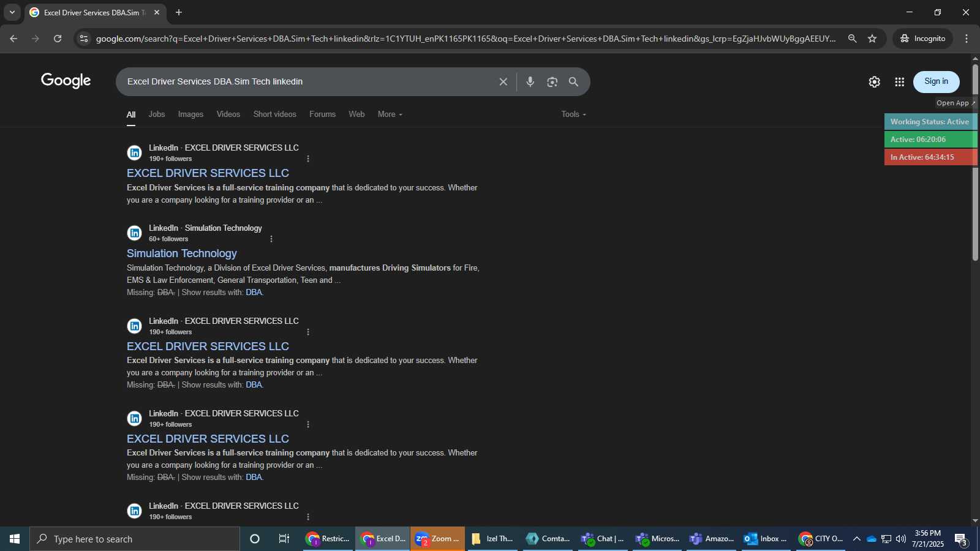The height and width of the screenshot is (551, 980).
Task: Open Inbox Outlook from taskbar
Action: point(766,539)
